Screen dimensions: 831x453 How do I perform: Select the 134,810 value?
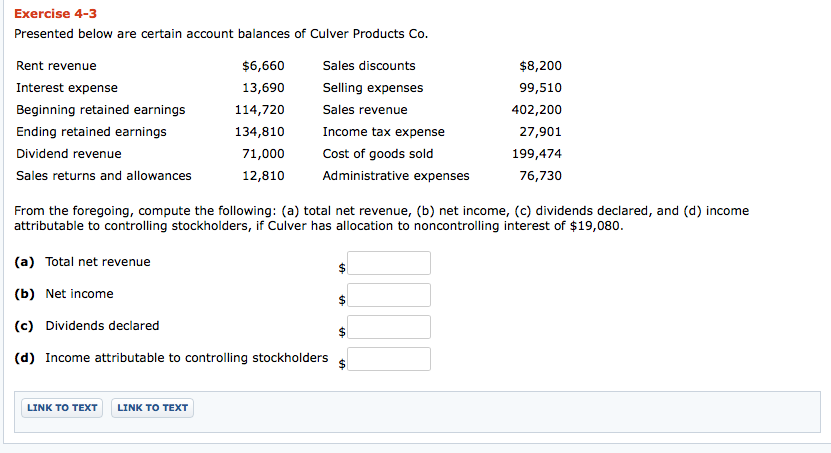[x=260, y=132]
